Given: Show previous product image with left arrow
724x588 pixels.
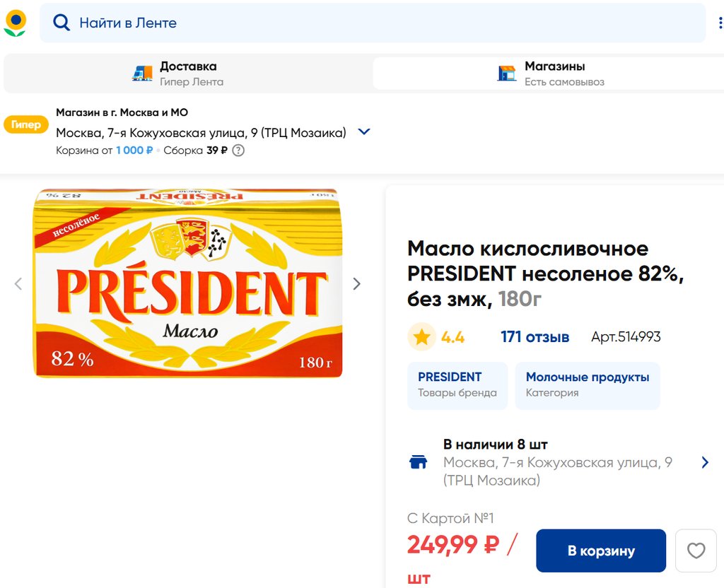Looking at the screenshot, I should [18, 283].
